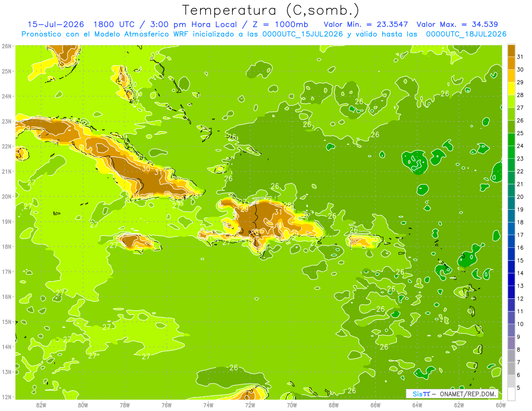Screen dimensions: 532x411
Task: Click the "12N" latitude axis label
Action: point(6,397)
